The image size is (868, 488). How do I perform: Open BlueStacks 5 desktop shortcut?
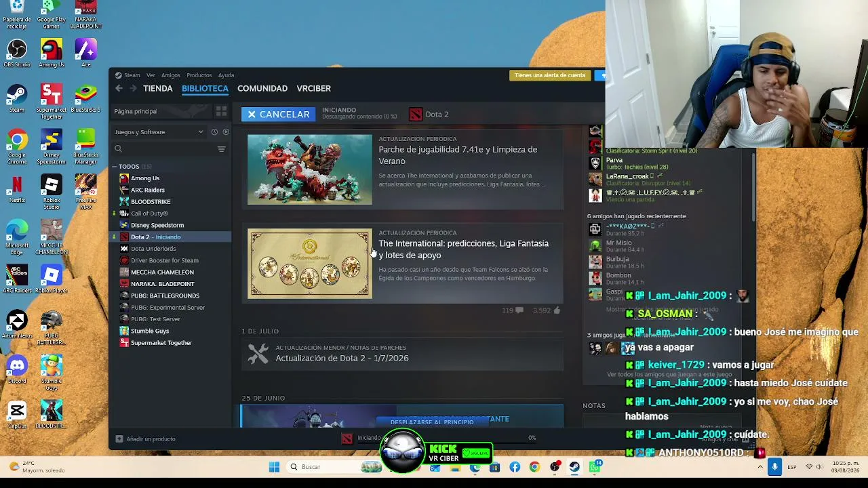tap(85, 98)
